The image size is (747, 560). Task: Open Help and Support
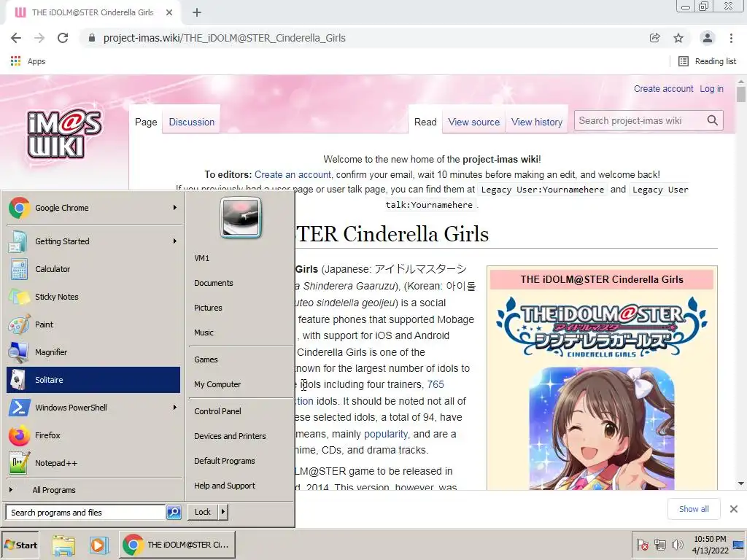pyautogui.click(x=225, y=485)
